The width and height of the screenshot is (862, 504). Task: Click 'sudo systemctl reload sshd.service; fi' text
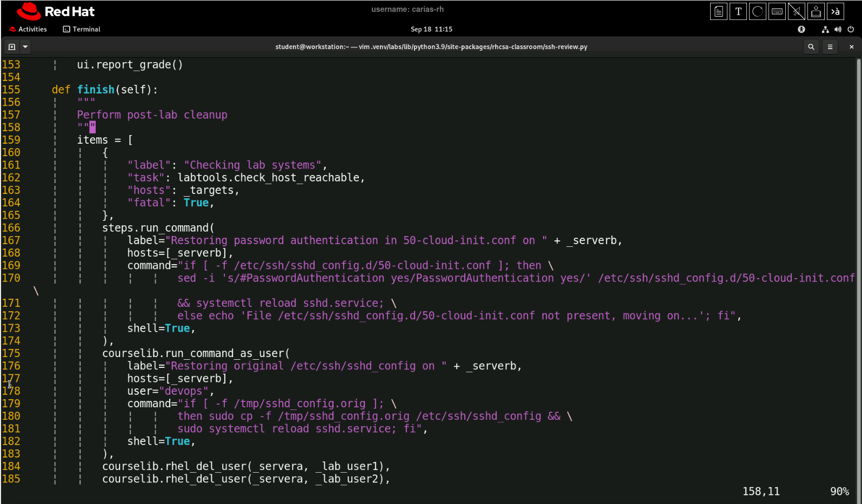[x=296, y=429]
